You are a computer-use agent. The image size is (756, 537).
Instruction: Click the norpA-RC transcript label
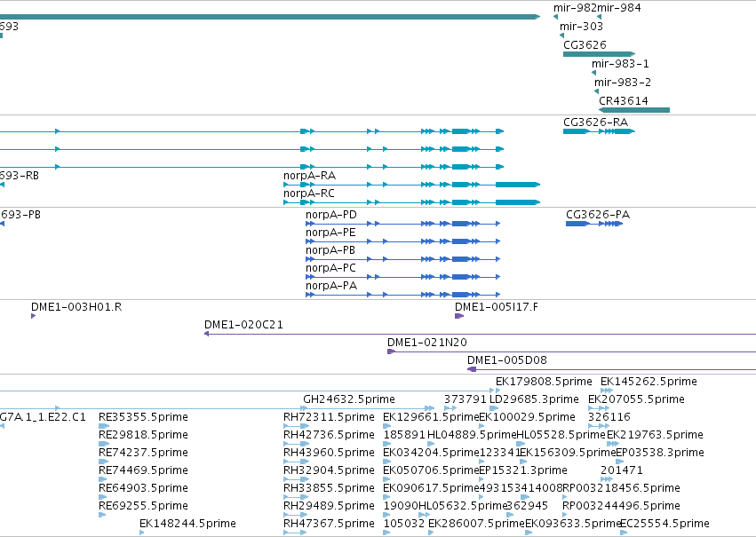click(308, 193)
